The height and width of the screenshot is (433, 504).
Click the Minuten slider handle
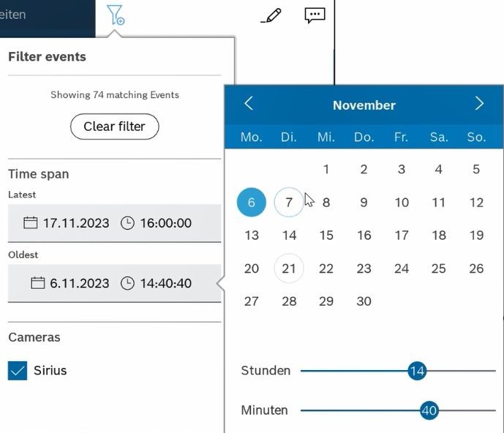429,411
